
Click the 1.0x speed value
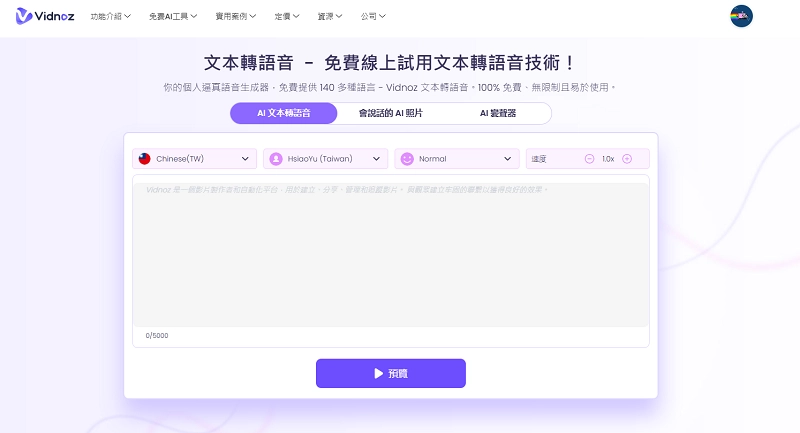[608, 159]
